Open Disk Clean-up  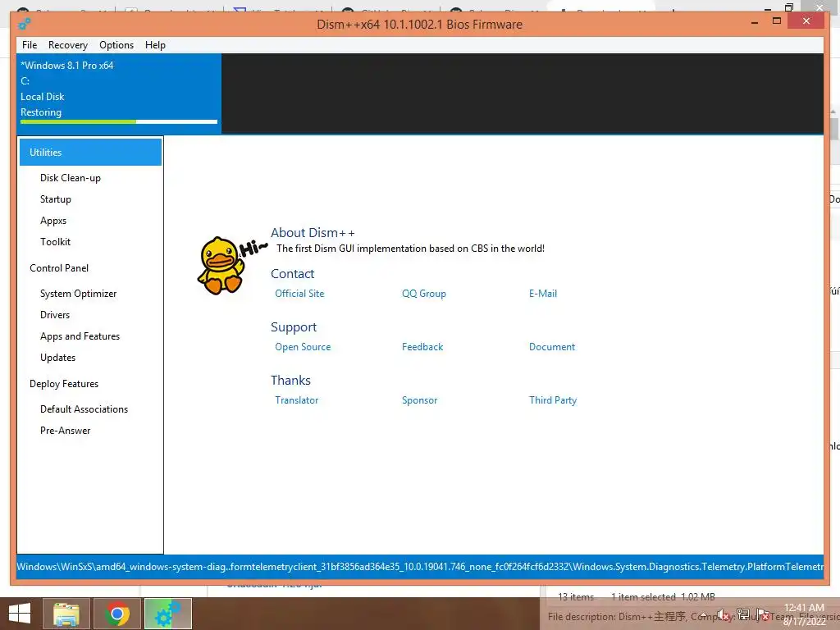[71, 178]
